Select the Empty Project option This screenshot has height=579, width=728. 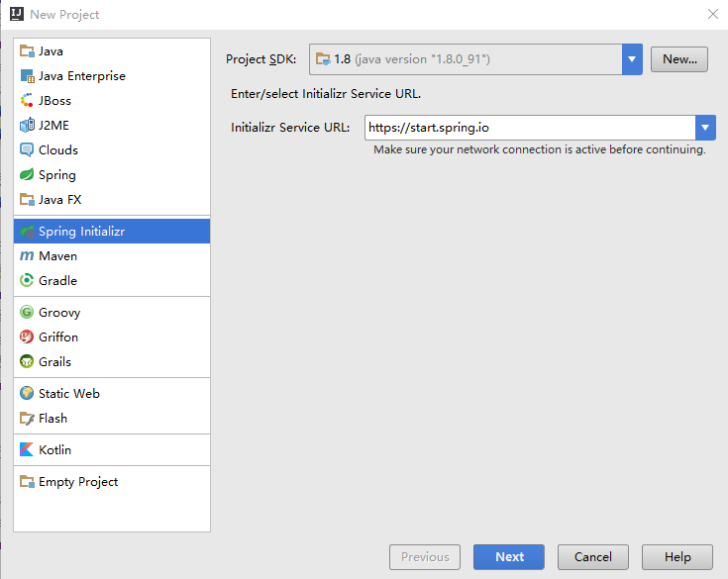pyautogui.click(x=77, y=482)
